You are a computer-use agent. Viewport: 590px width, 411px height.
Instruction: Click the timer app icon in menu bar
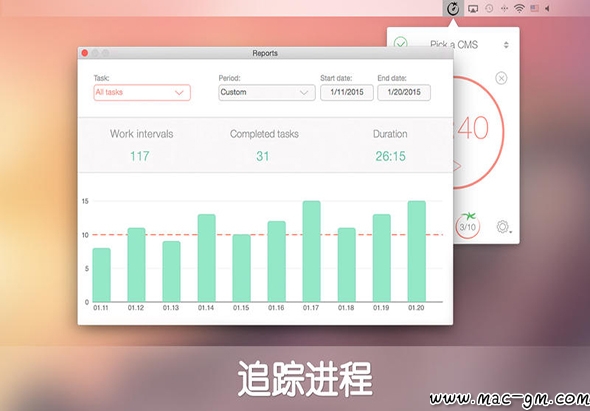[453, 8]
